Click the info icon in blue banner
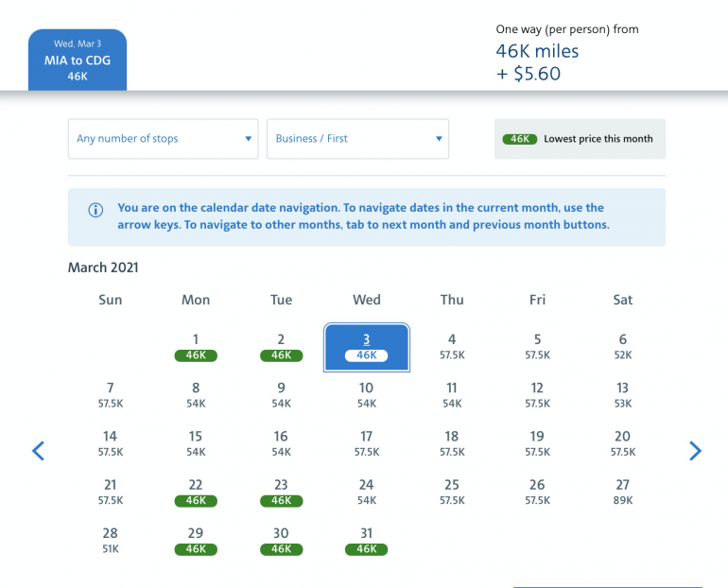Viewport: 728px width, 588px height. (95, 210)
